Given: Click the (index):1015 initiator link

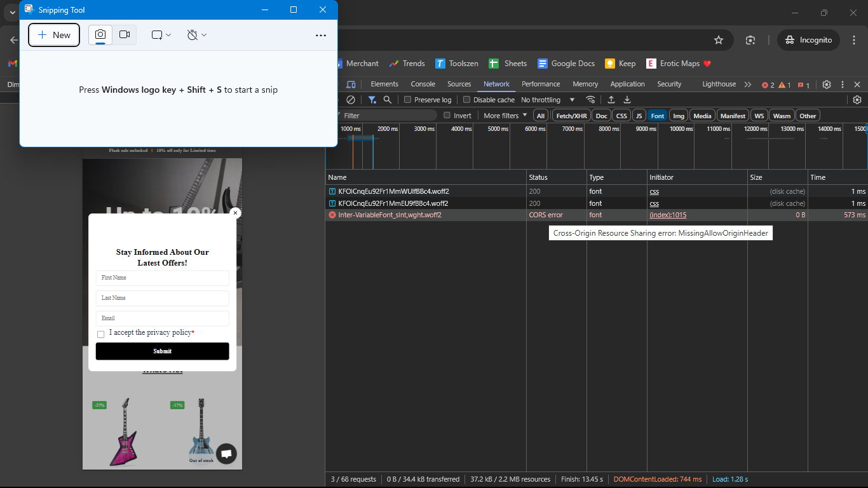Looking at the screenshot, I should pyautogui.click(x=667, y=215).
